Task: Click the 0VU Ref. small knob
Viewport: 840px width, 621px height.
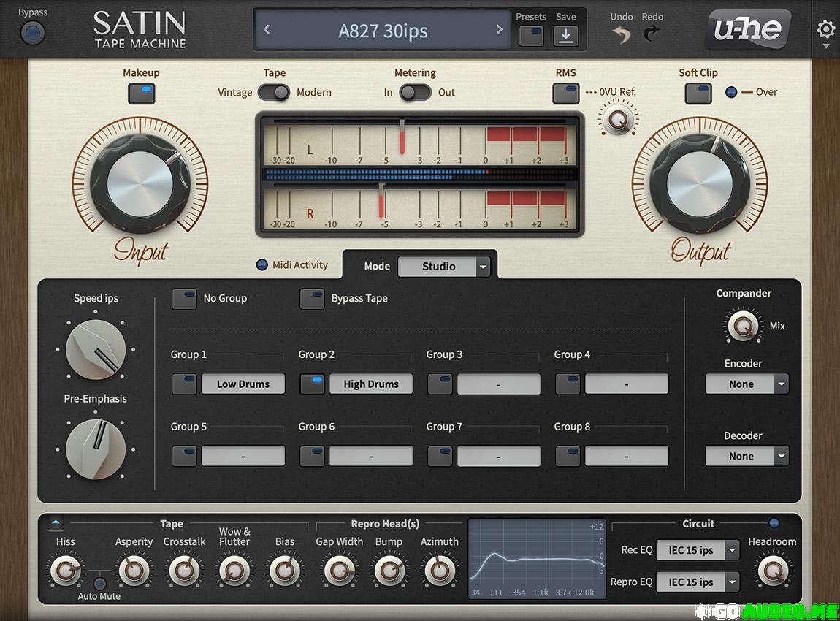Action: coord(618,120)
